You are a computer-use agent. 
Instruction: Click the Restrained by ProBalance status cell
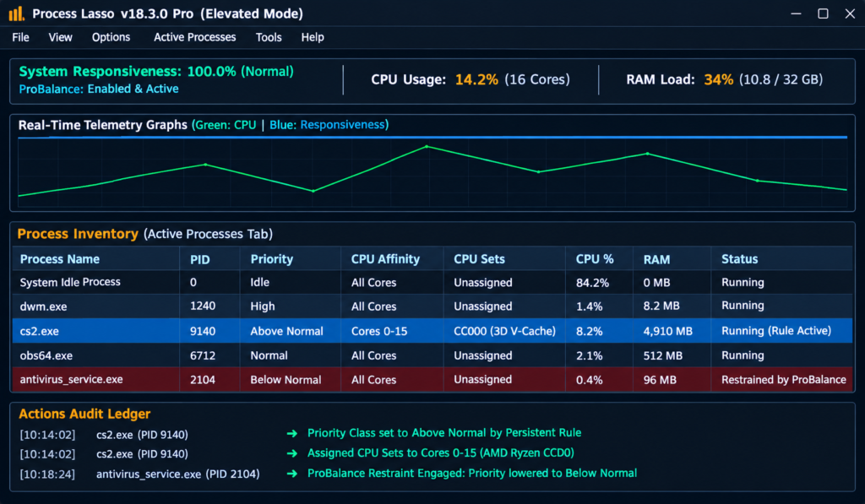tap(783, 379)
